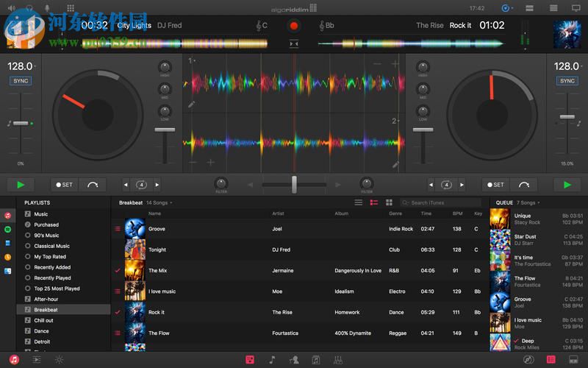Image resolution: width=588 pixels, height=368 pixels.
Task: Click the pink music library button bottom-left
Action: point(14,359)
